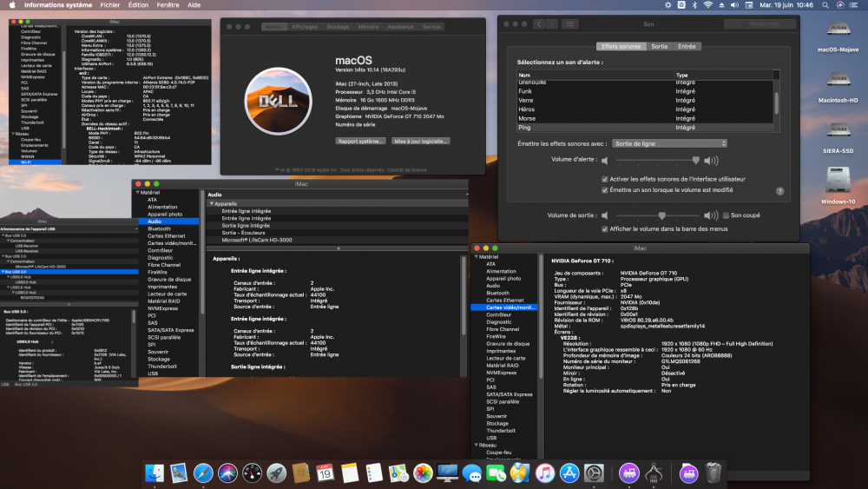868x489 pixels.
Task: Toggle show volume in menu bar checkbox
Action: click(605, 228)
